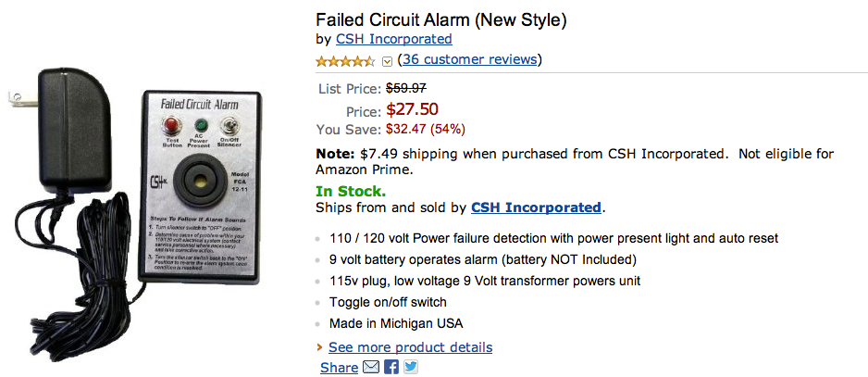Screen dimensions: 868x377
Task: Click the alarm unit's faceplate in the image
Action: click(x=200, y=187)
